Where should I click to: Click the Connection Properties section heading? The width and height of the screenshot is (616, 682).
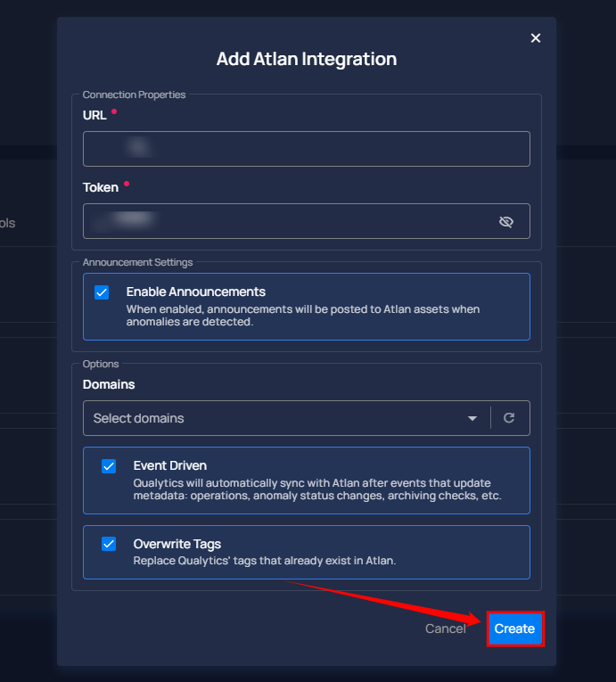click(x=134, y=94)
